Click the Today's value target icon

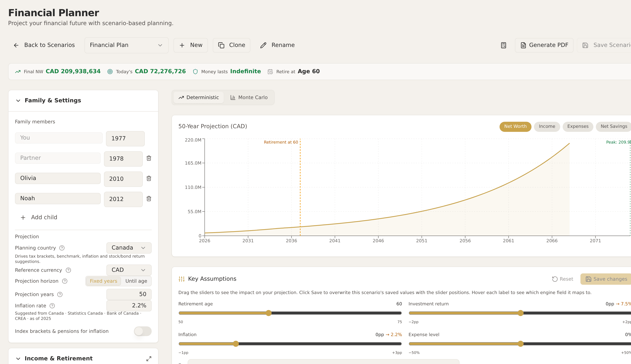pyautogui.click(x=110, y=72)
